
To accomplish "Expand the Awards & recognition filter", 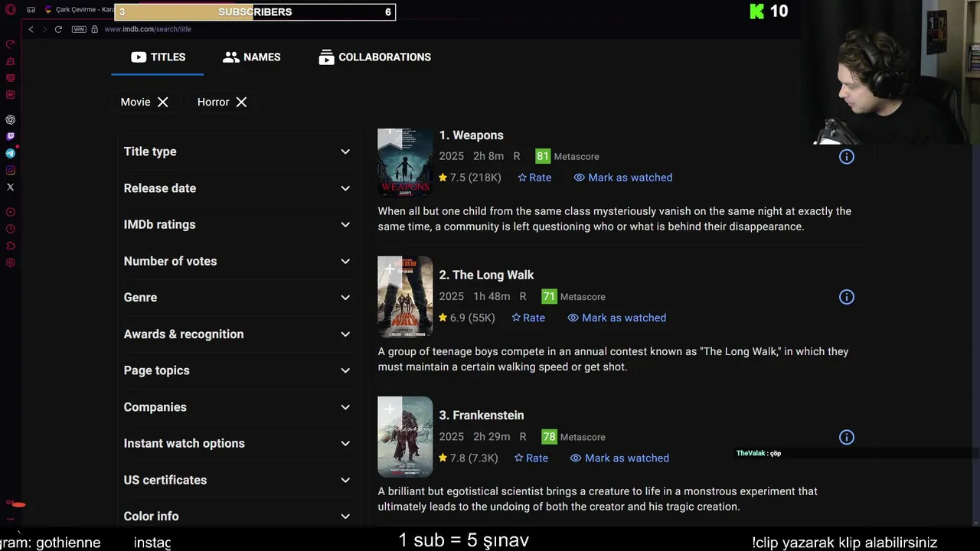I will tap(237, 334).
